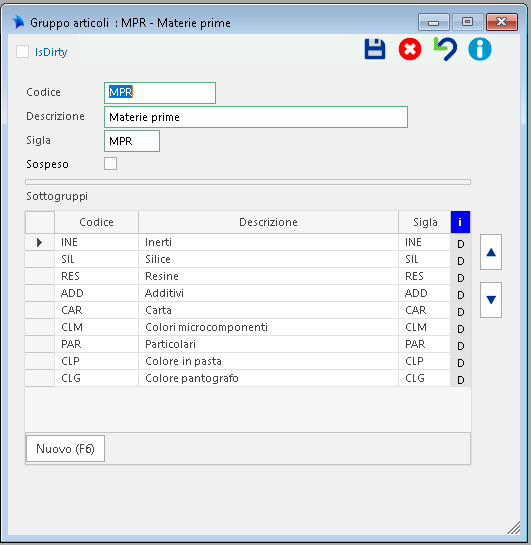Image resolution: width=531 pixels, height=545 pixels.
Task: Focus the Descrizione field containing Materie prime
Action: tap(256, 117)
